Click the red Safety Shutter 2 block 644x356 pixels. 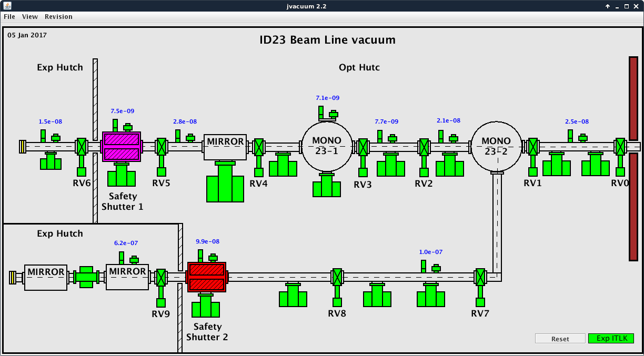point(207,277)
